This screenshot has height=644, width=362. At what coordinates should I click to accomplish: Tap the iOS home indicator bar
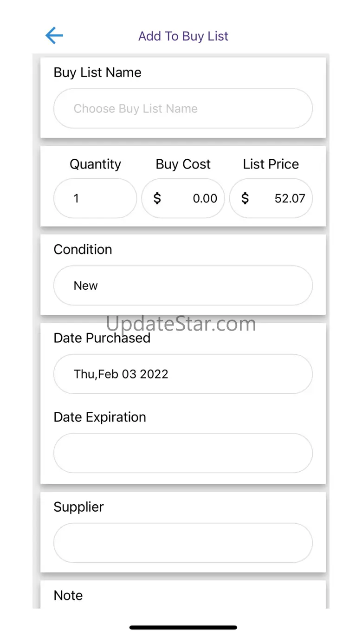(183, 627)
